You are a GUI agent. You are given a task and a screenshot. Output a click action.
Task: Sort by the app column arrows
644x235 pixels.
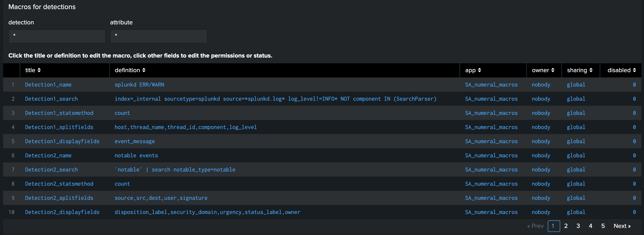pyautogui.click(x=479, y=70)
